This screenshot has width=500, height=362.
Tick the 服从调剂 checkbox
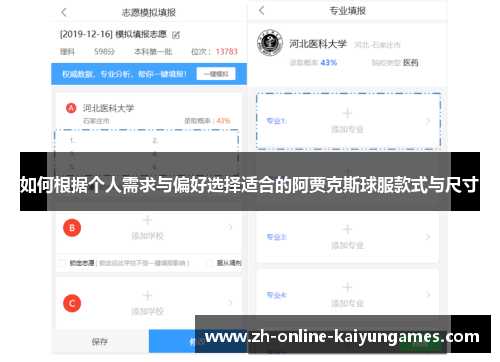(x=209, y=263)
